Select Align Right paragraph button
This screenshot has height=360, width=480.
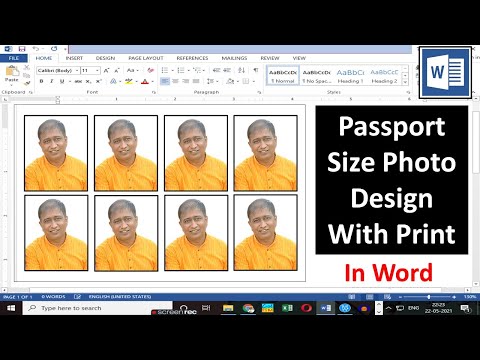coord(186,81)
